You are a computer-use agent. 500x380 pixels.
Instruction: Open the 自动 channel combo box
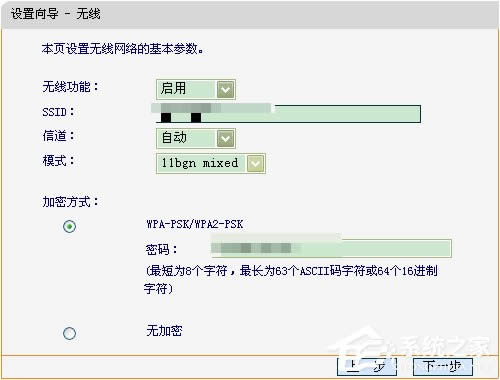pyautogui.click(x=196, y=138)
